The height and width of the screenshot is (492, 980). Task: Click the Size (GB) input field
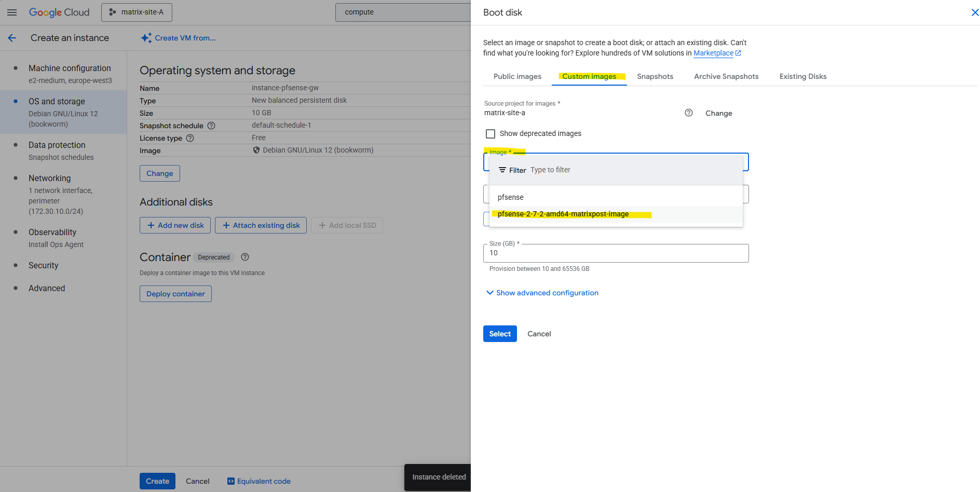(616, 253)
